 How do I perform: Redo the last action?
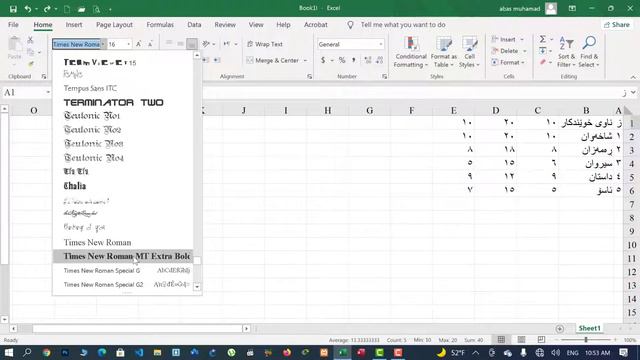pyautogui.click(x=47, y=9)
